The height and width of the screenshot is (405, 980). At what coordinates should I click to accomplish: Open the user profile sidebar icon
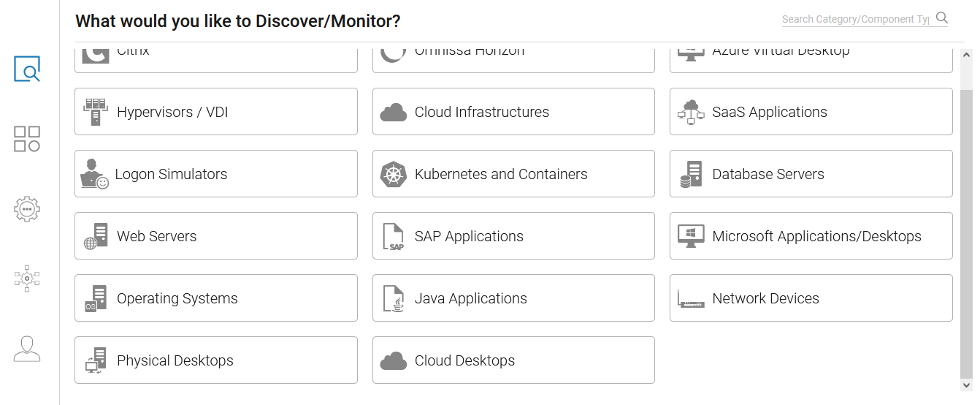[27, 349]
